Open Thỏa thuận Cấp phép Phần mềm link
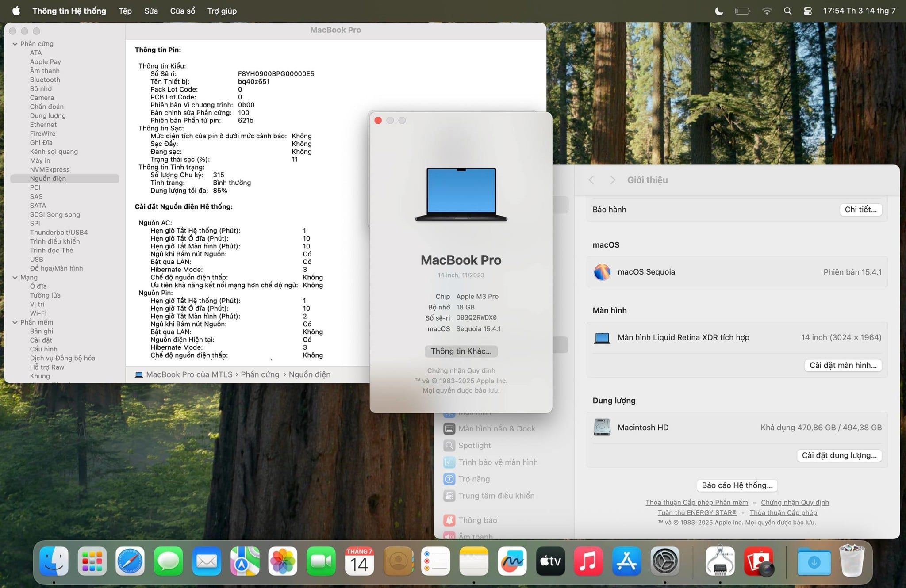The width and height of the screenshot is (906, 588). click(697, 503)
